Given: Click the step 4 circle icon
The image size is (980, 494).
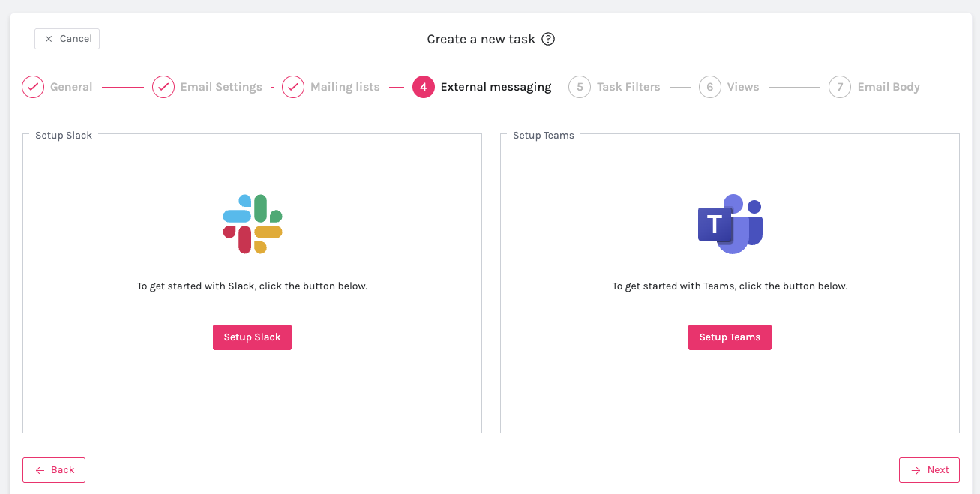Looking at the screenshot, I should click(x=424, y=87).
